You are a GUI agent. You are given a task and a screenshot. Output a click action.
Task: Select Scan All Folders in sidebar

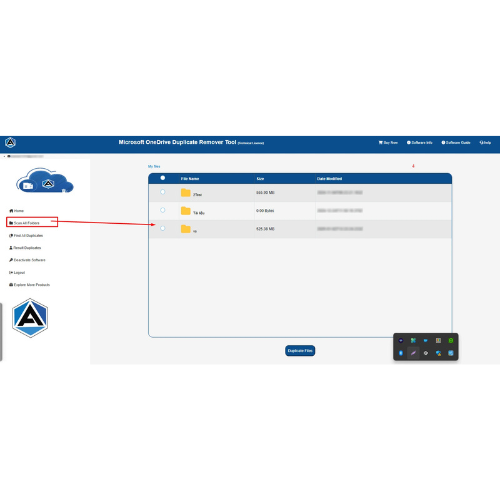(x=24, y=223)
